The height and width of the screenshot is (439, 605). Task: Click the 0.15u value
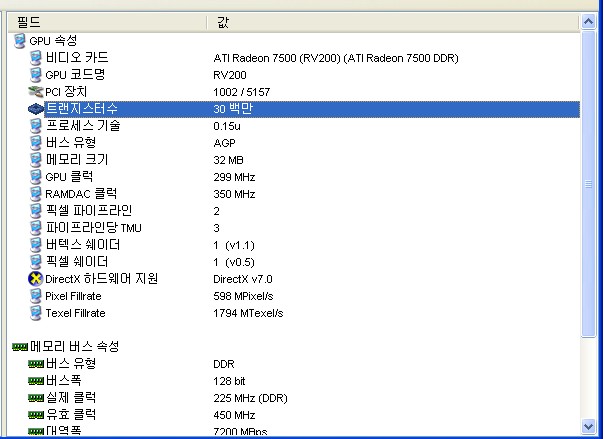coord(227,126)
